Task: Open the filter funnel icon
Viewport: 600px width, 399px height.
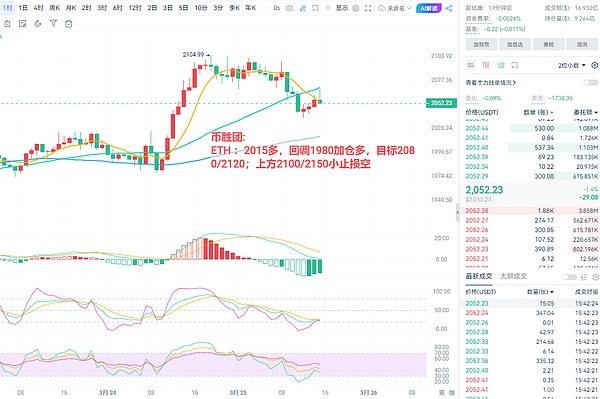Action: [x=53, y=24]
